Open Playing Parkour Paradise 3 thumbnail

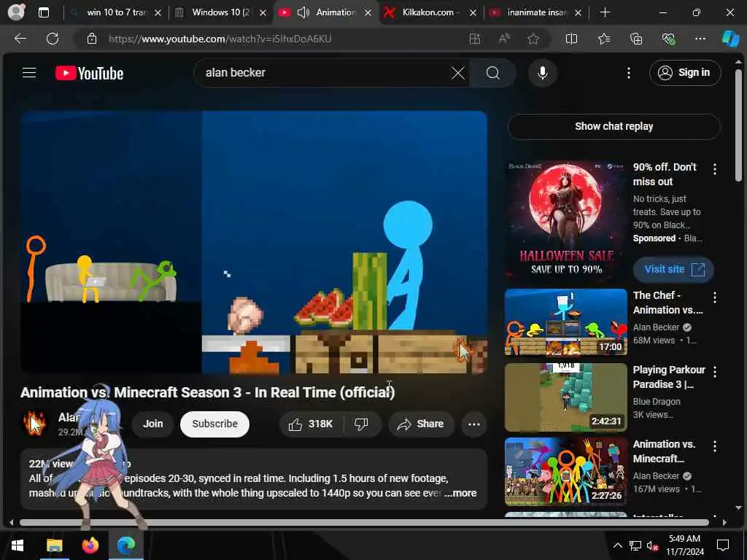[566, 397]
